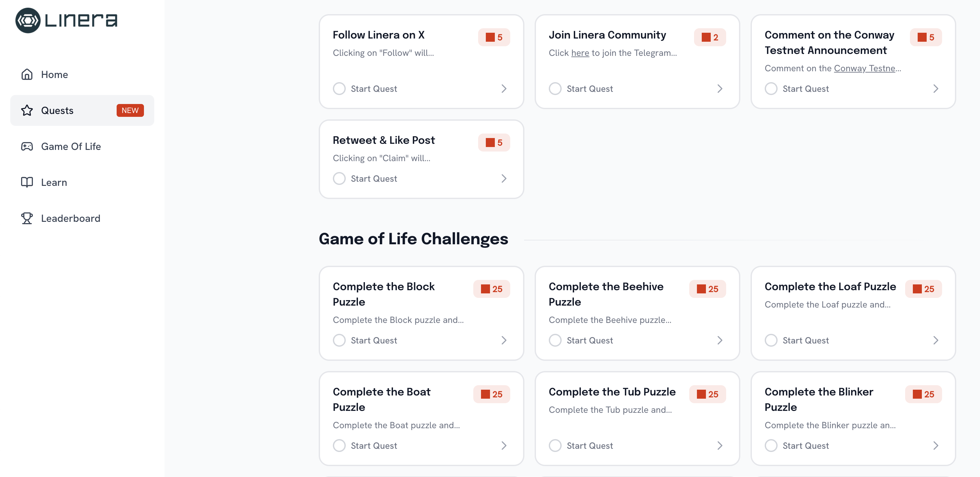The width and height of the screenshot is (980, 477).
Task: Click the Leaderboard trophy icon
Action: [27, 219]
